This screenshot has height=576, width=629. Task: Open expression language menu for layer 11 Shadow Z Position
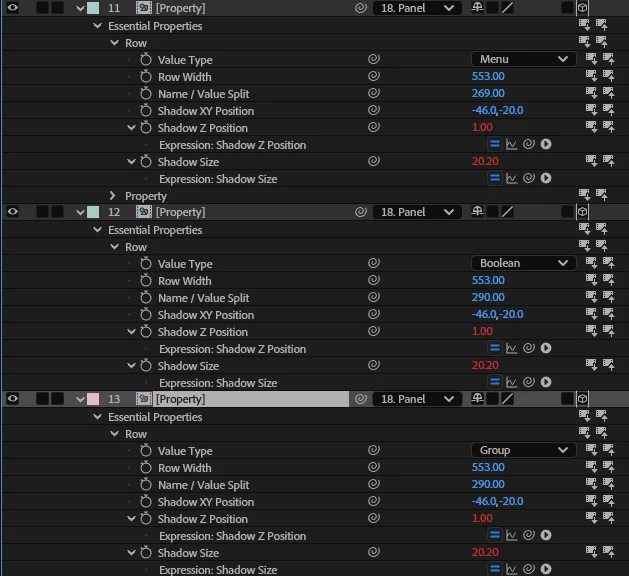(x=546, y=144)
